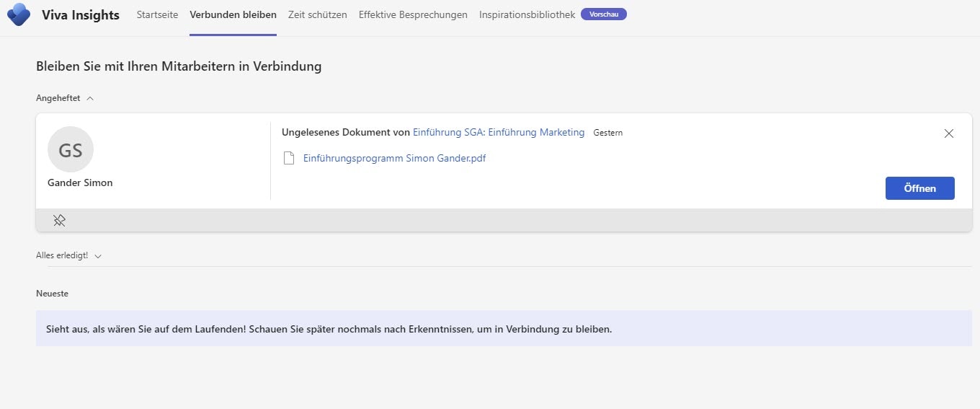Open Einführungsprogramm Simon Gander.pdf link
Screen dimensions: 980x409
(394, 158)
